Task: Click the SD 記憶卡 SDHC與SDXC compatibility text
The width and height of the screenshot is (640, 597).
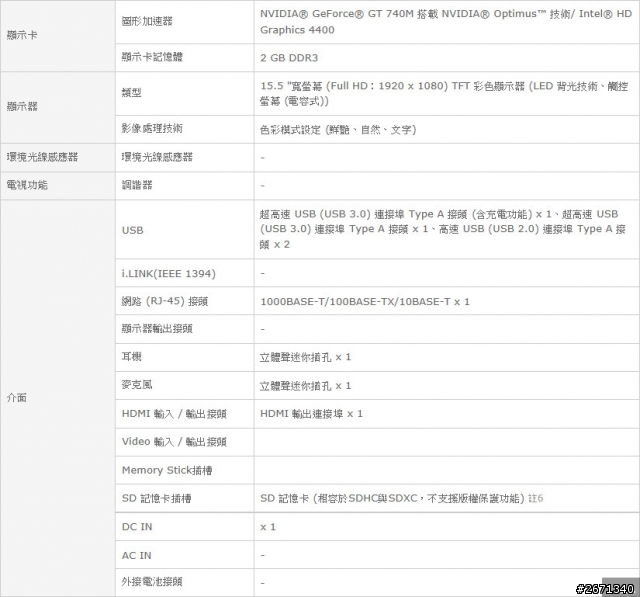Action: (392, 498)
